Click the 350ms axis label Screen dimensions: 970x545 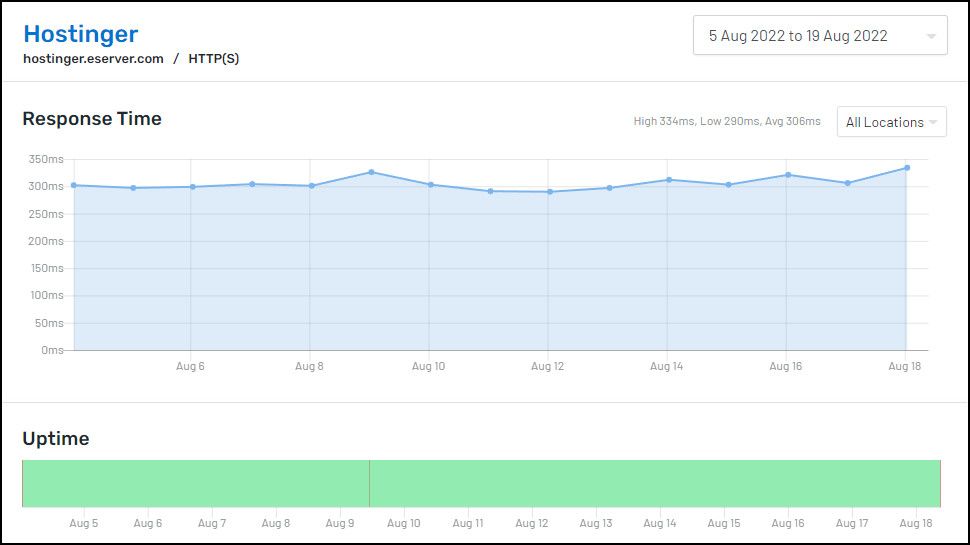[46, 160]
